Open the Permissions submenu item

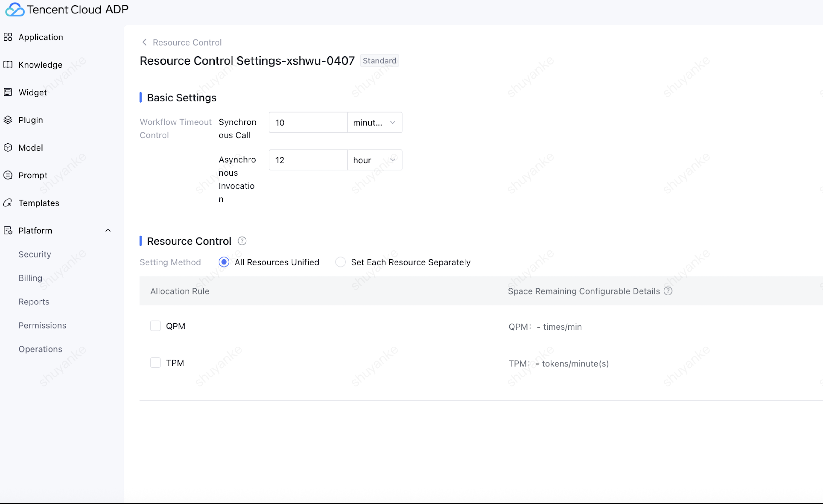coord(42,325)
